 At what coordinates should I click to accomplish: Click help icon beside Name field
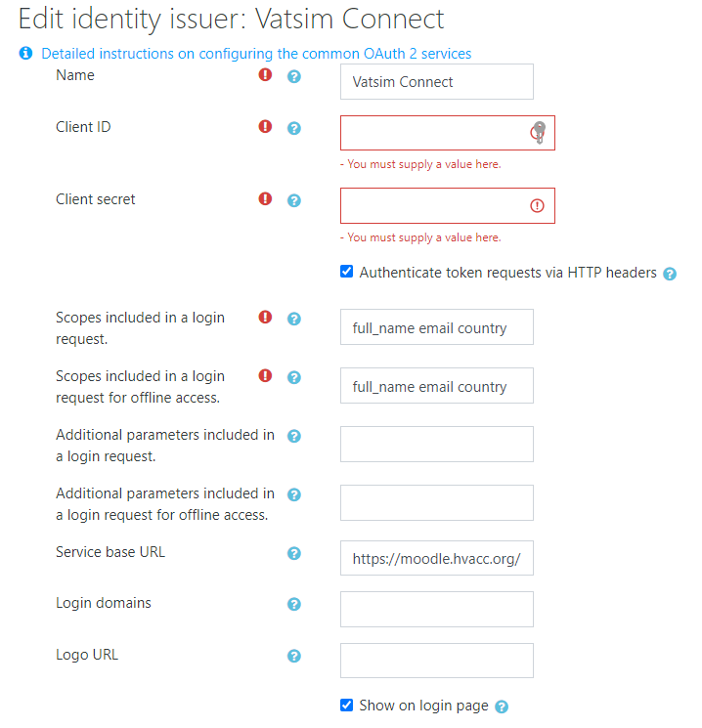tap(293, 76)
